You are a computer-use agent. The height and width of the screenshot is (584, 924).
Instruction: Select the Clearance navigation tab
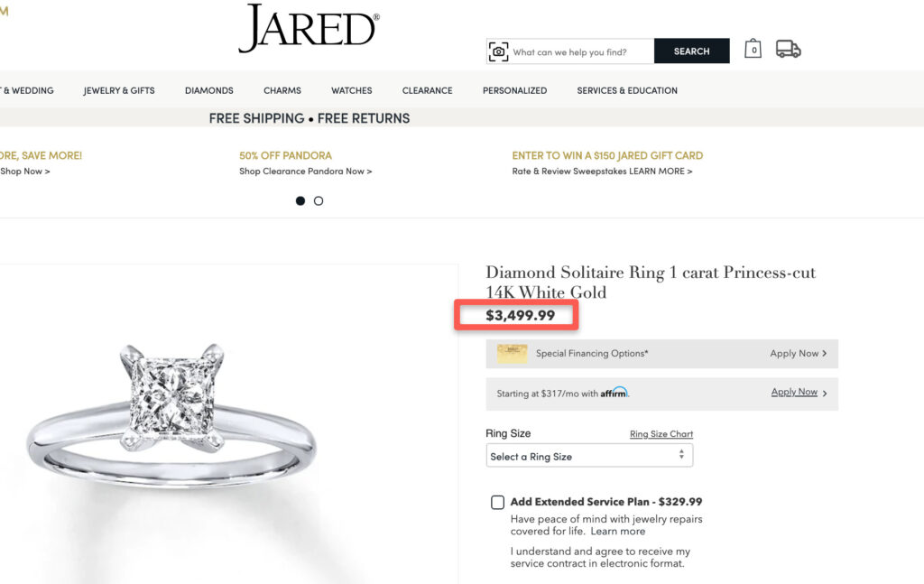[x=427, y=90]
